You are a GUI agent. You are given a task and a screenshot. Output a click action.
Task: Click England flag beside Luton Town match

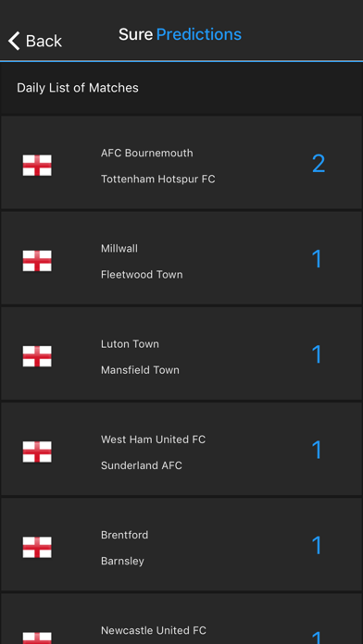pos(37,356)
